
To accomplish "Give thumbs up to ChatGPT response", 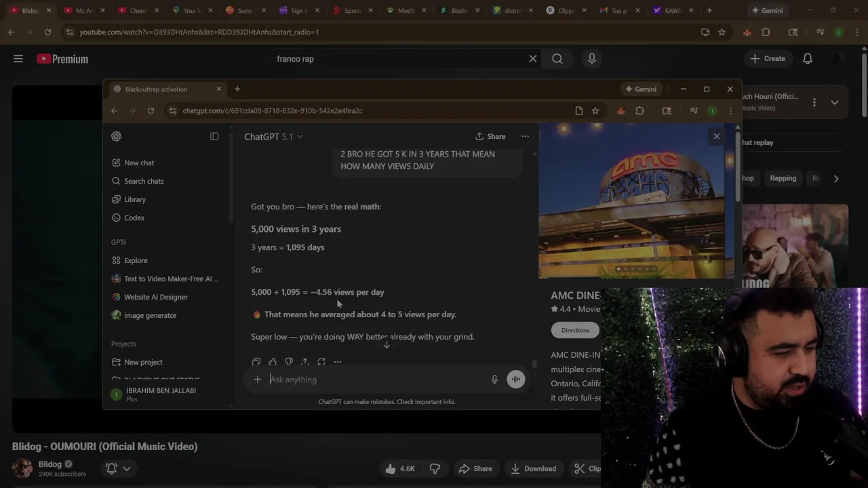I will pos(273,362).
